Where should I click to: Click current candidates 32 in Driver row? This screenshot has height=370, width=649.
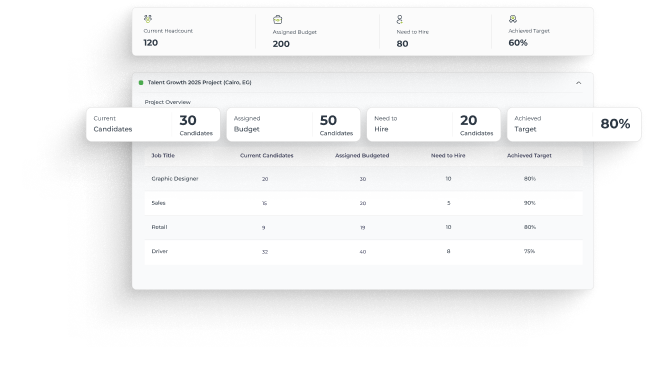[x=265, y=252]
